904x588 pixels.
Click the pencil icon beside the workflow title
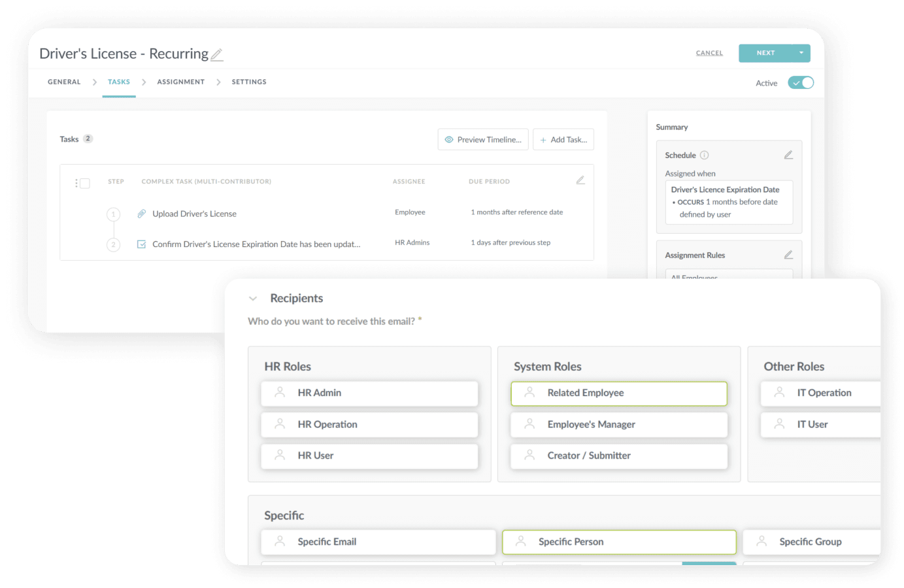(x=216, y=54)
